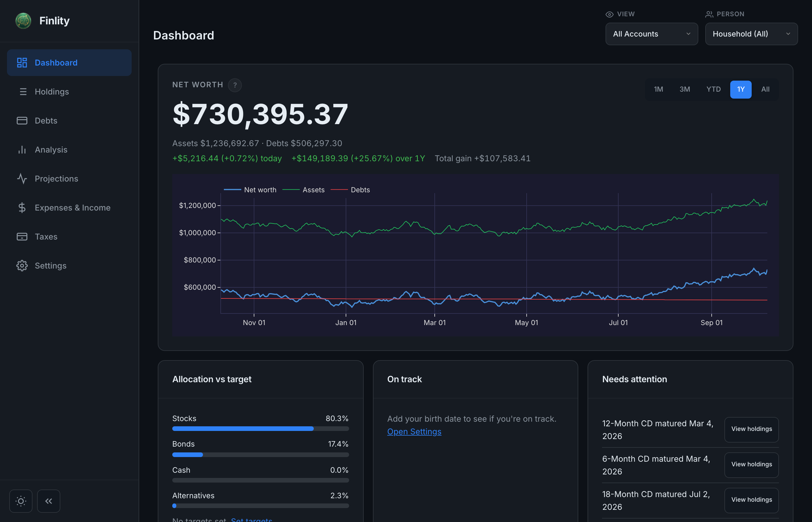Open the Household (All) person dropdown
The width and height of the screenshot is (812, 522).
tap(751, 34)
